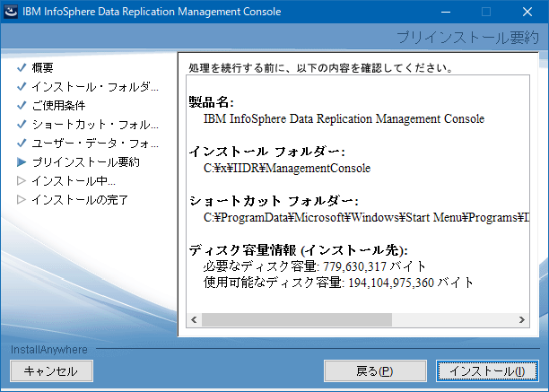The width and height of the screenshot is (549, 392).
Task: Click checkmark icon next to 概要
Action: (x=22, y=67)
